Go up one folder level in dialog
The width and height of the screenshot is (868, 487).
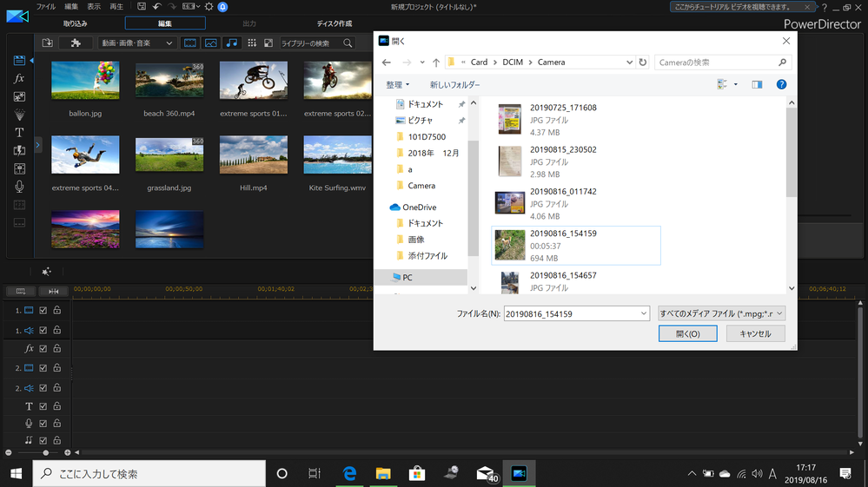[436, 63]
